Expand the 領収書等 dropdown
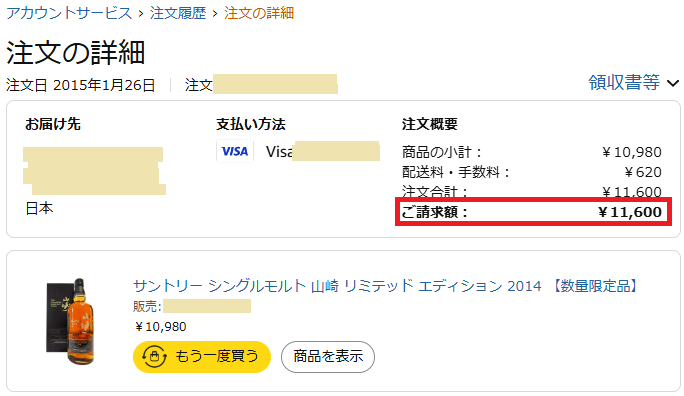Image resolution: width=684 pixels, height=396 pixels. coord(633,82)
